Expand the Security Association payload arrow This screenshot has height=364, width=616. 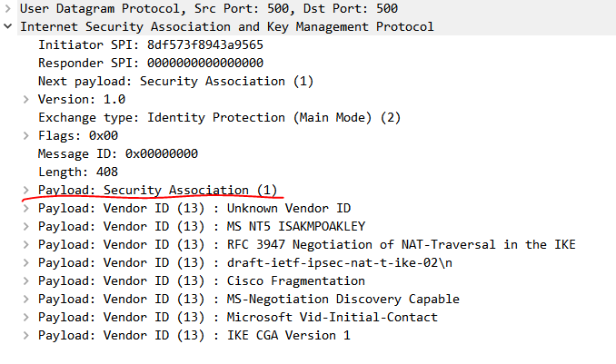tap(26, 191)
